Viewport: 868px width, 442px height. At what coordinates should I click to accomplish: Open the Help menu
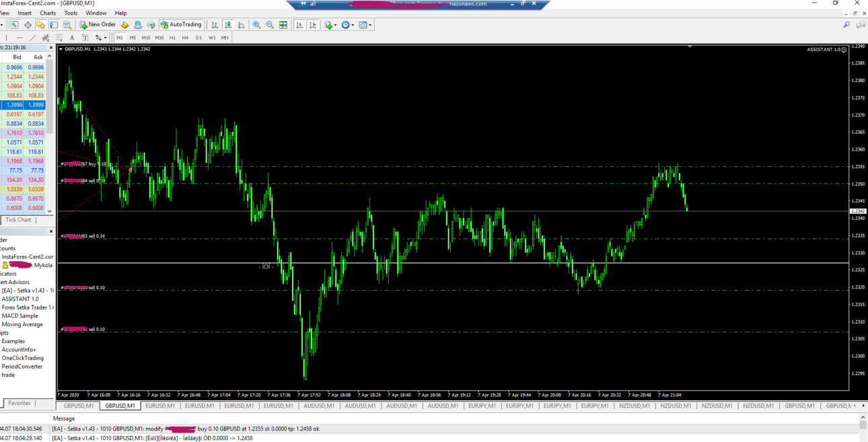coord(120,13)
